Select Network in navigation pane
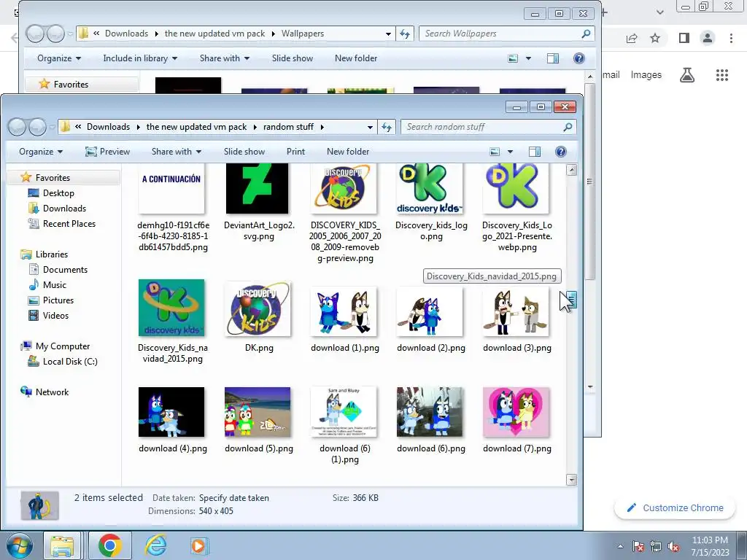The width and height of the screenshot is (747, 560). click(x=52, y=392)
